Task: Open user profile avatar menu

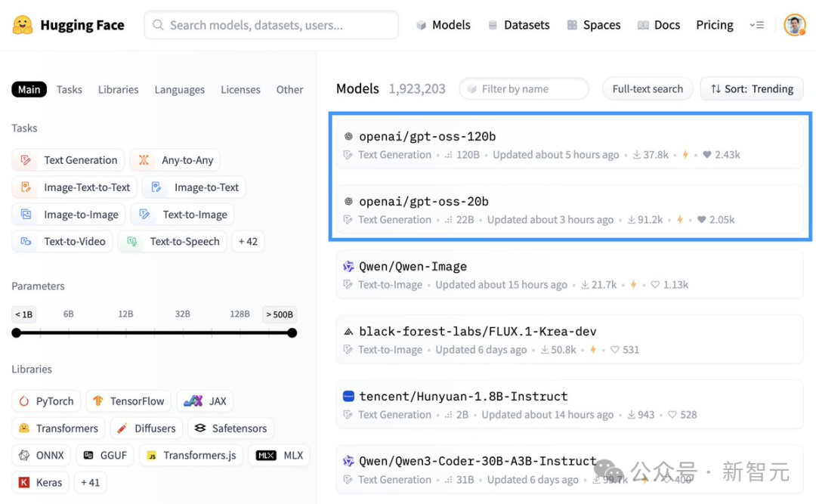Action: pos(794,25)
